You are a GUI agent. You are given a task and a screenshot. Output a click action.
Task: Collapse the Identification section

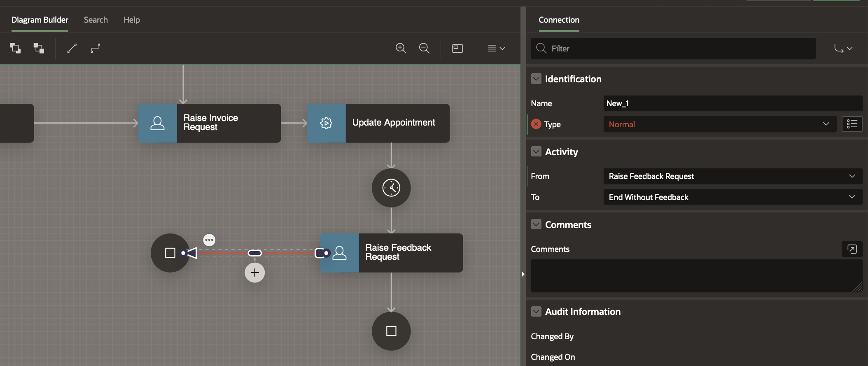(x=536, y=79)
